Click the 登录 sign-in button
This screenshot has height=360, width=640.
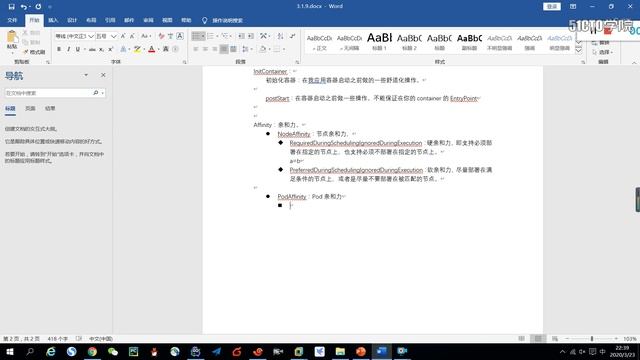(552, 7)
